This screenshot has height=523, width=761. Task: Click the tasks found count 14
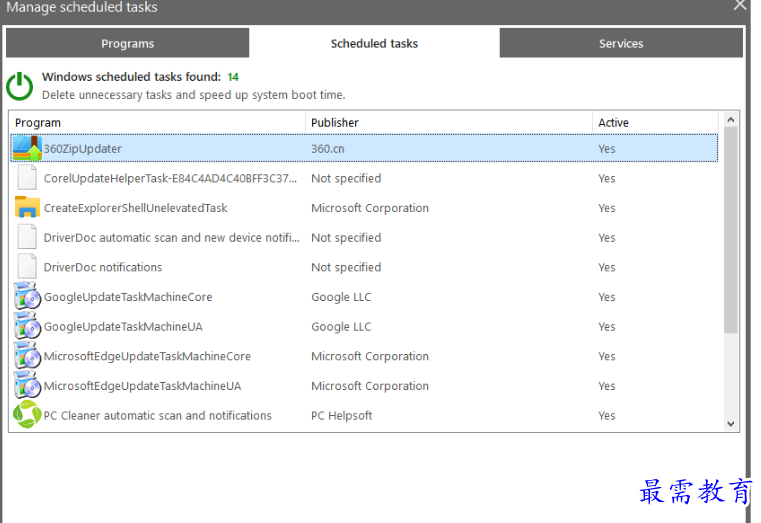233,77
